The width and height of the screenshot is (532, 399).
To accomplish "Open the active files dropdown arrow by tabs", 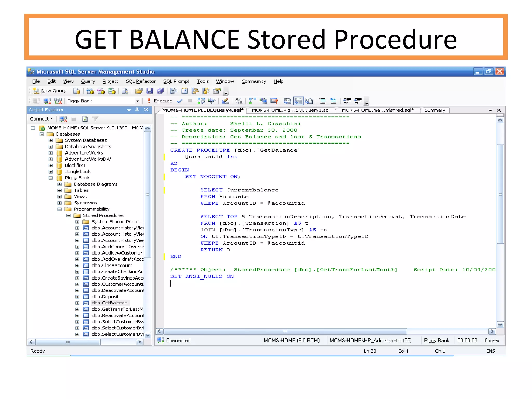I will coord(490,110).
